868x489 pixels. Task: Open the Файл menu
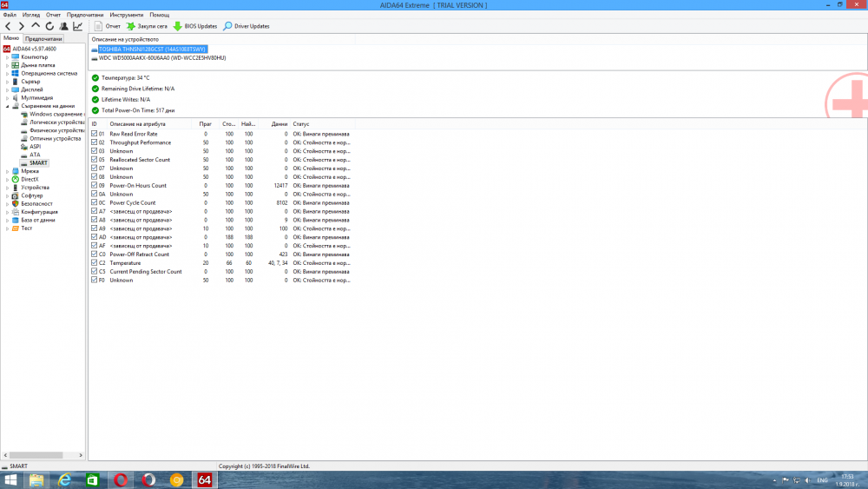pyautogui.click(x=10, y=15)
